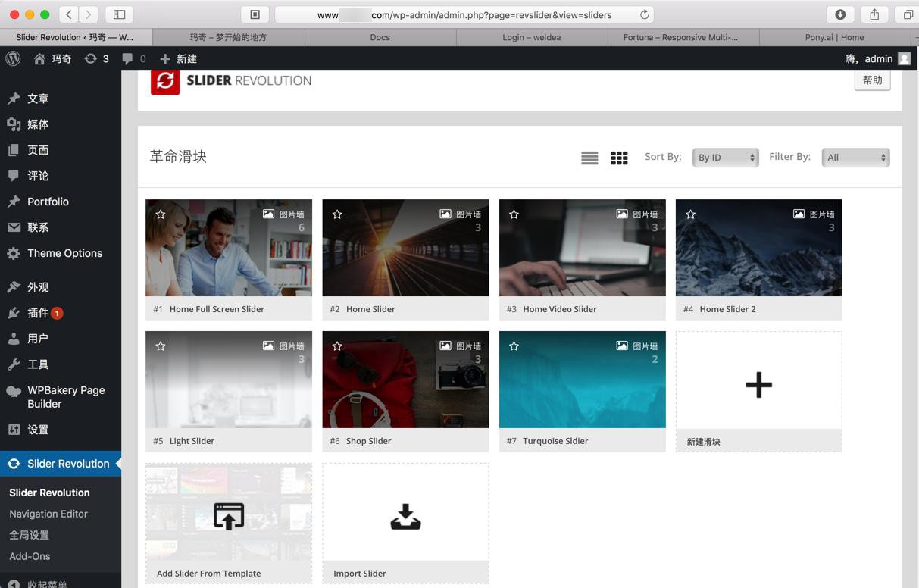Open 设置 menu in sidebar

61,430
